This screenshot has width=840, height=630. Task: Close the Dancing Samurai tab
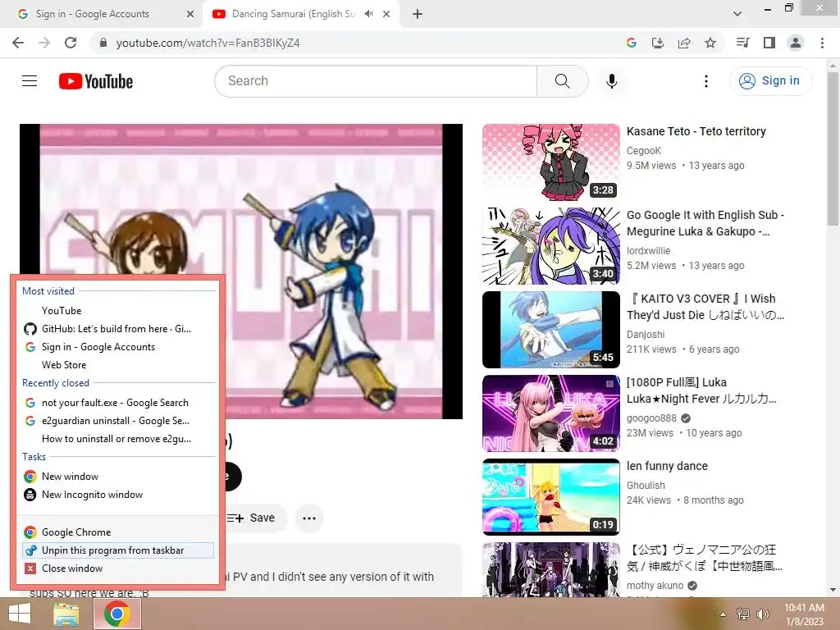(386, 14)
